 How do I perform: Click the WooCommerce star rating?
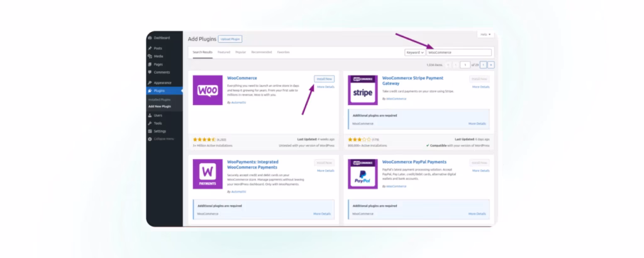pyautogui.click(x=204, y=140)
